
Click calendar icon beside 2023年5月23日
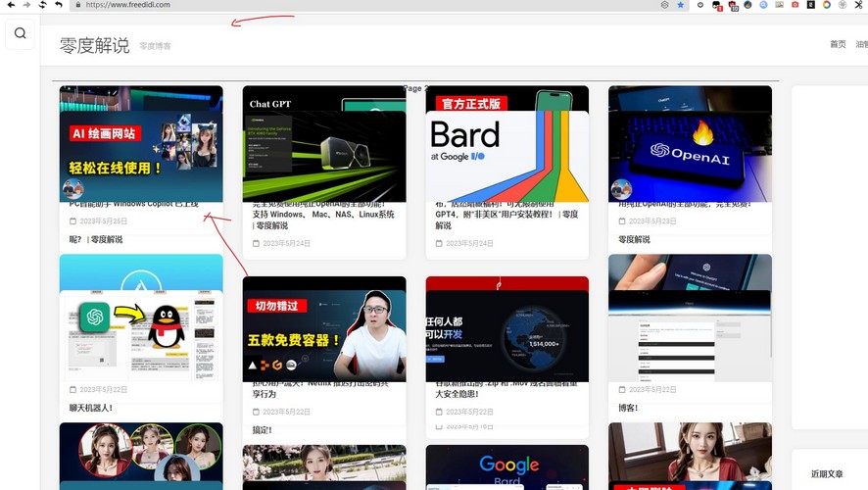click(622, 220)
